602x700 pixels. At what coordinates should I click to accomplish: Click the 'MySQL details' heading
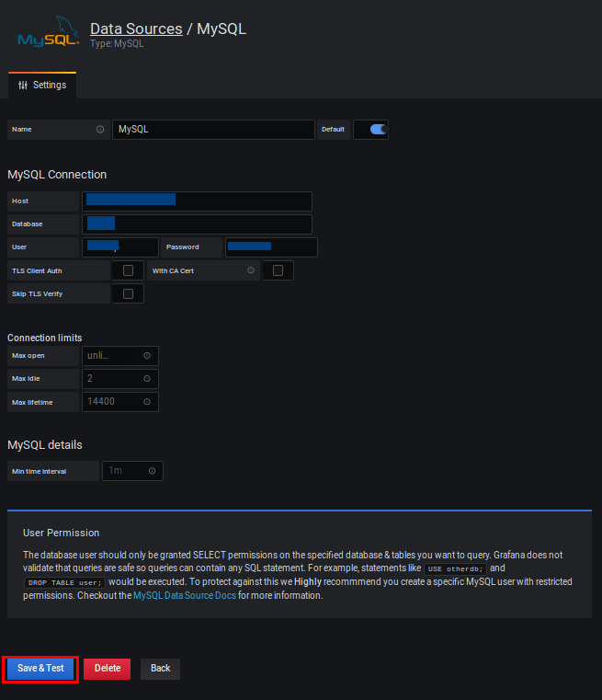(x=45, y=445)
